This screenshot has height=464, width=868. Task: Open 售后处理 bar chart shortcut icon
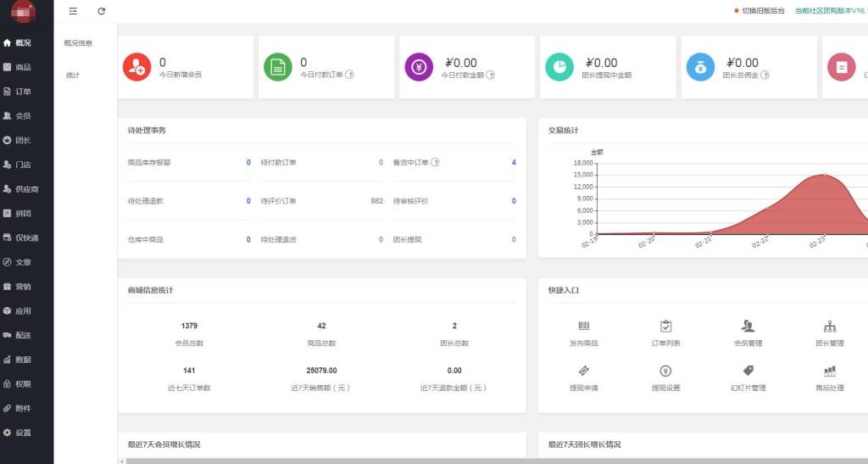830,371
